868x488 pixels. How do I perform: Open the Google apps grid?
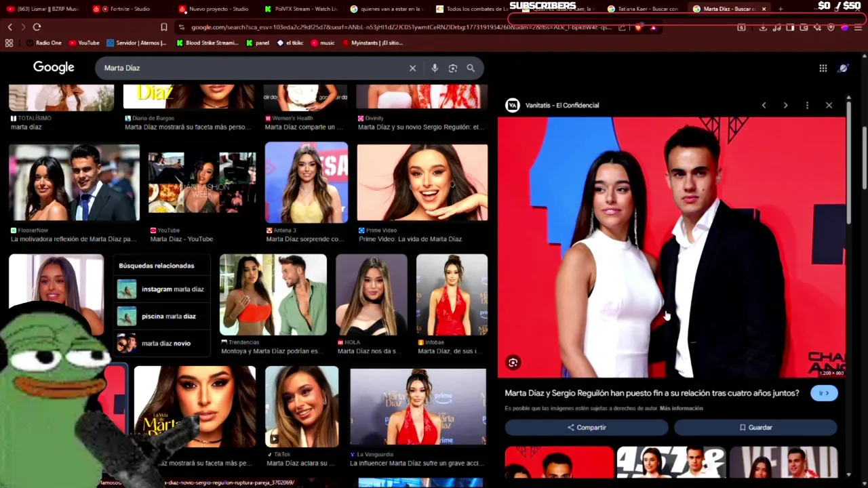pyautogui.click(x=823, y=68)
